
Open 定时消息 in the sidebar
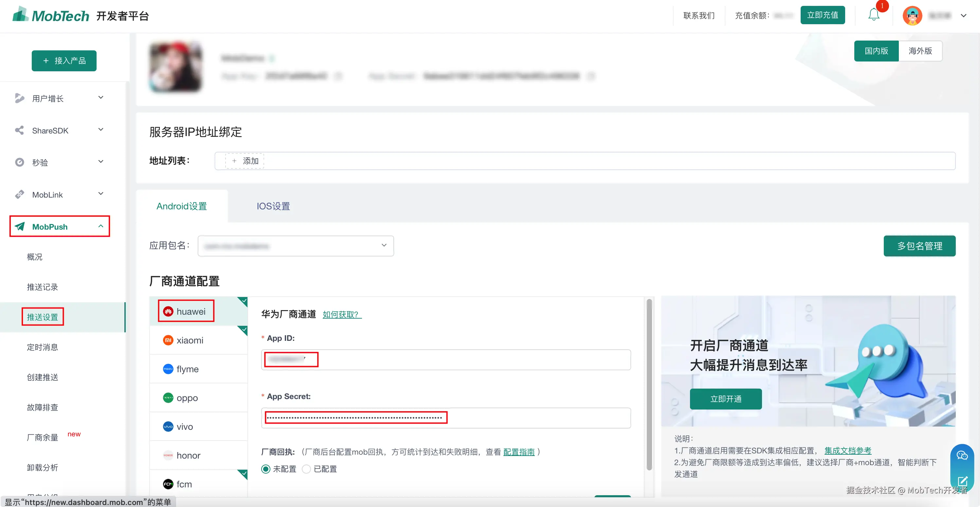43,347
